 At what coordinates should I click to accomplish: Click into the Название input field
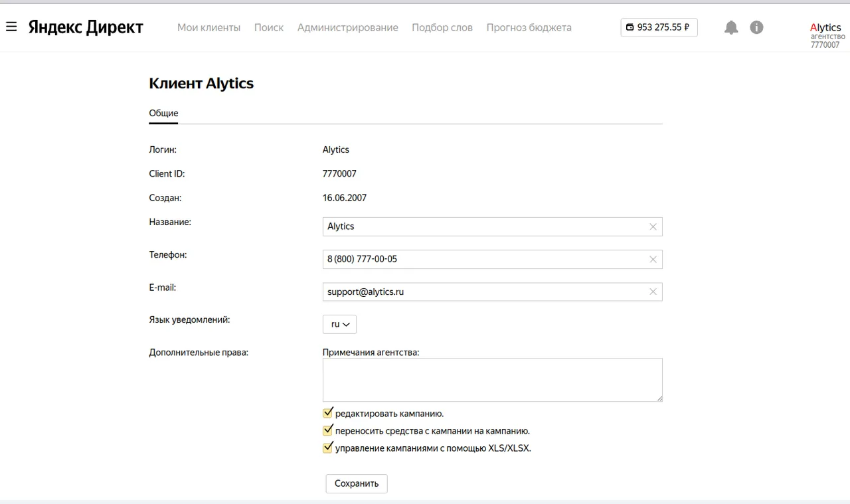(x=493, y=226)
